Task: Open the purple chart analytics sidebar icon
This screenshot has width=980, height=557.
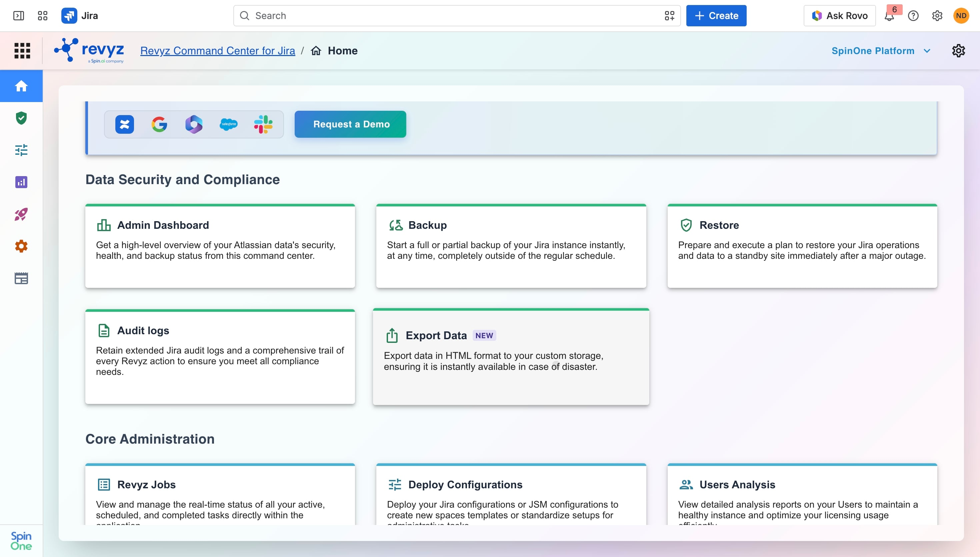Action: click(x=21, y=182)
